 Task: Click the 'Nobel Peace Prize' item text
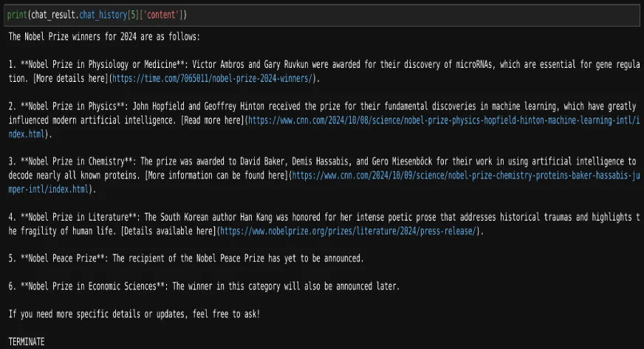tap(63, 258)
